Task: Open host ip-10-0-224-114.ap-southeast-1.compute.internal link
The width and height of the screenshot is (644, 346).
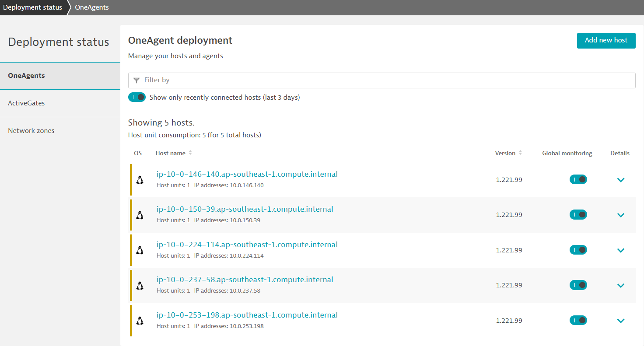Action: click(x=247, y=245)
